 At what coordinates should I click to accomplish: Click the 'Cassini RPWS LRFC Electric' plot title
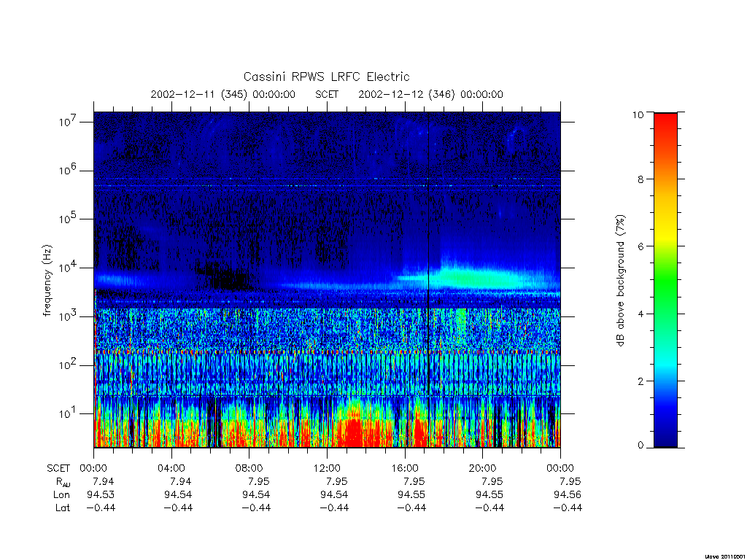click(x=326, y=77)
